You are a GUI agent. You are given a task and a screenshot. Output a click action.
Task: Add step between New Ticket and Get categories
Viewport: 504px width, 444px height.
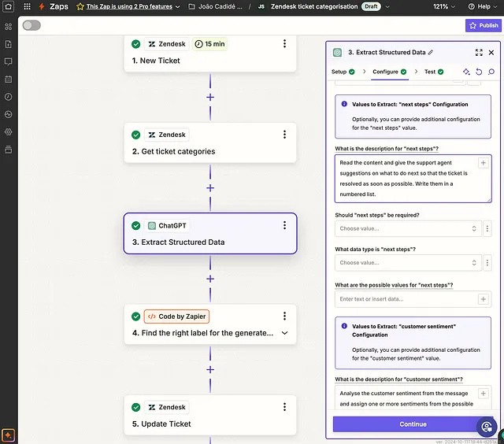[x=210, y=97]
